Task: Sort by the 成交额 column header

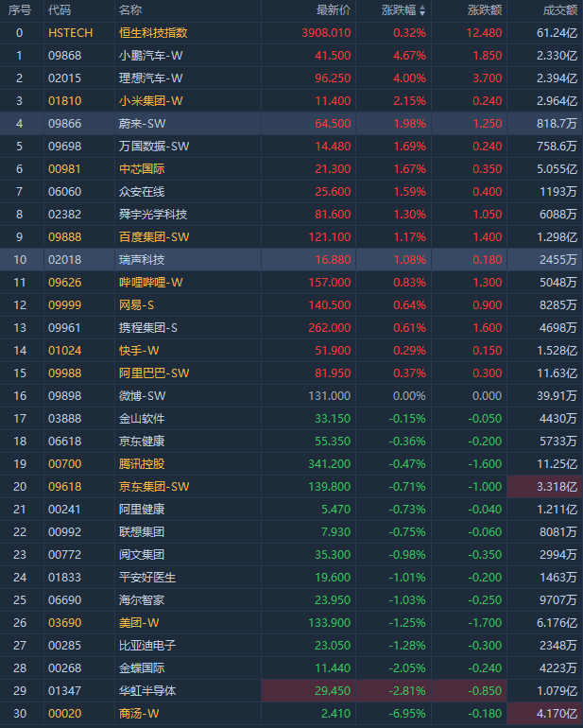Action: click(560, 10)
